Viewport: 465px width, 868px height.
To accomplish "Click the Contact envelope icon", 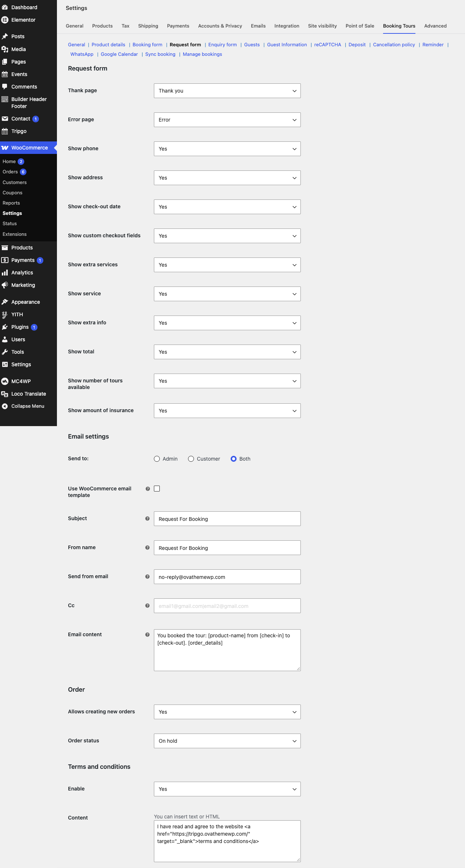I will [x=5, y=119].
